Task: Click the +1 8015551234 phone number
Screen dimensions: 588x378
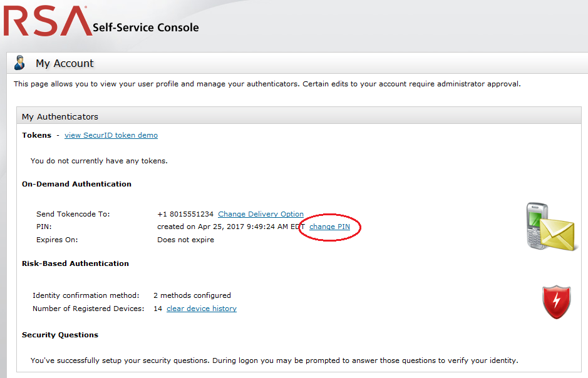Action: point(185,214)
